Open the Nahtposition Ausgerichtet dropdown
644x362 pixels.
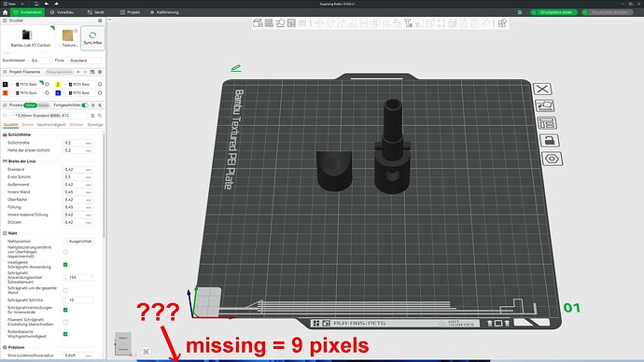(78, 242)
